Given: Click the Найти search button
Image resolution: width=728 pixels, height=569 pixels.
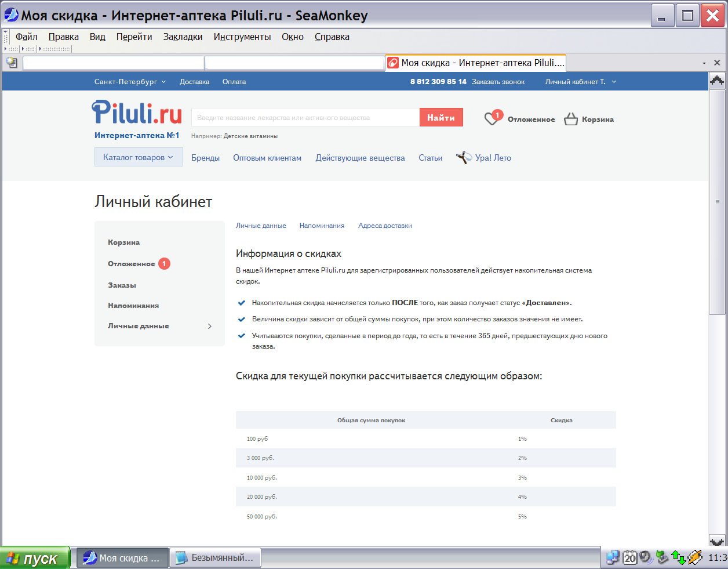Looking at the screenshot, I should [441, 117].
